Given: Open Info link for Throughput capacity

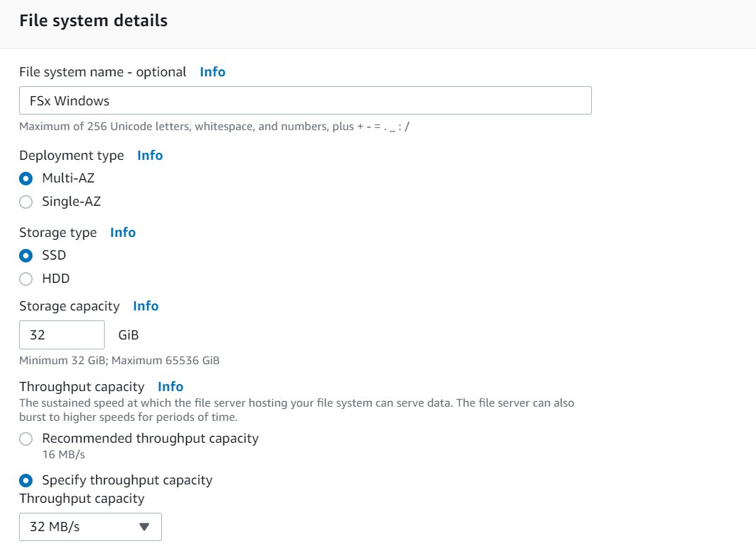Looking at the screenshot, I should 170,387.
